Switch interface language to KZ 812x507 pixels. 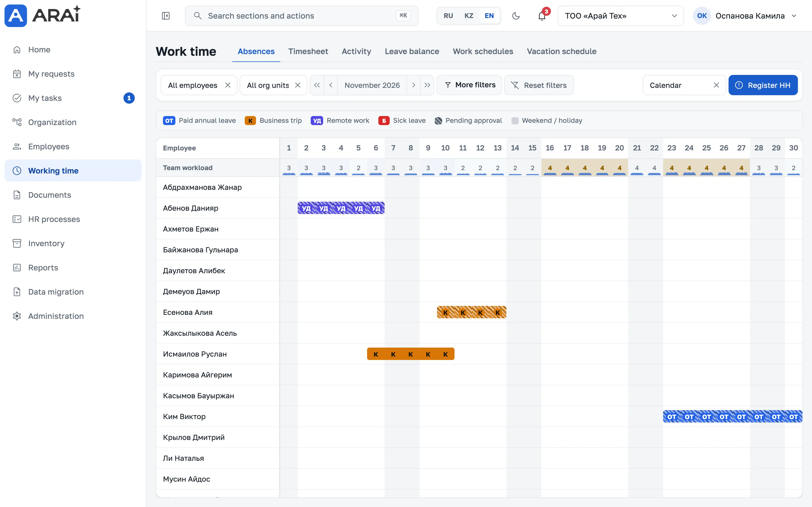pyautogui.click(x=469, y=16)
